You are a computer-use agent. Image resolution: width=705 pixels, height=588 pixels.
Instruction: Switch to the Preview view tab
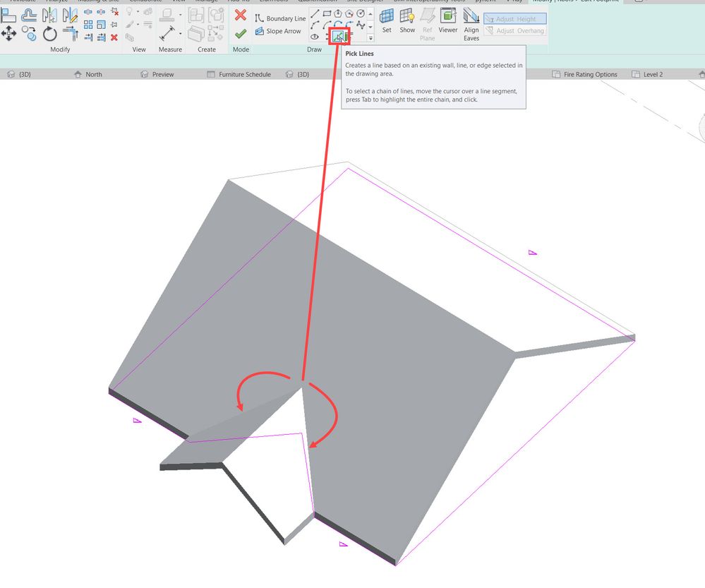(x=157, y=74)
